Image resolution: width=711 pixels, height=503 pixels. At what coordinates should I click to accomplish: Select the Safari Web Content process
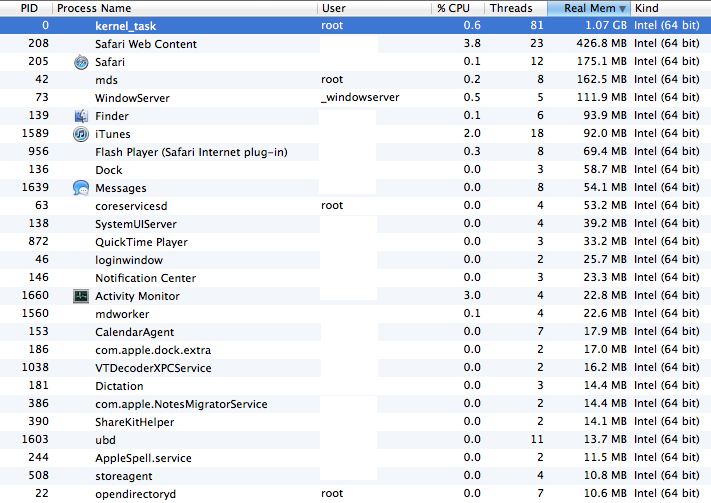pyautogui.click(x=356, y=44)
